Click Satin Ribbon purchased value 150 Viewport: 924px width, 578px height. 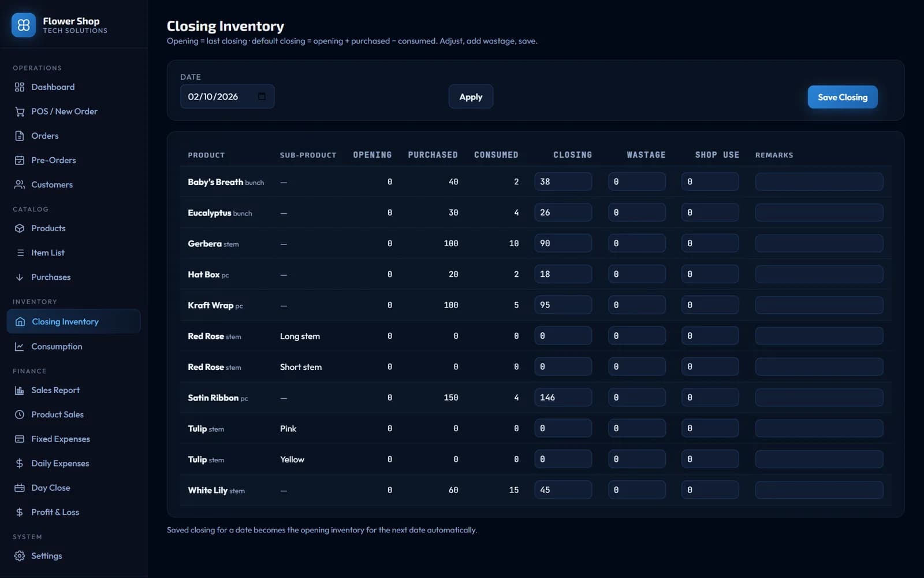pyautogui.click(x=451, y=398)
